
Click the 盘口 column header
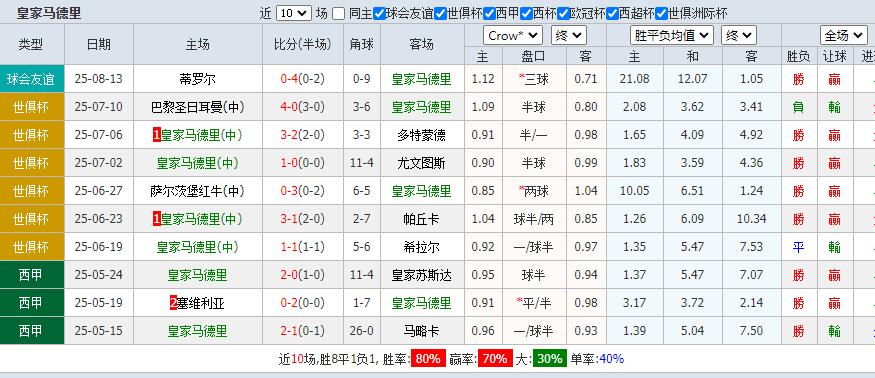click(534, 56)
